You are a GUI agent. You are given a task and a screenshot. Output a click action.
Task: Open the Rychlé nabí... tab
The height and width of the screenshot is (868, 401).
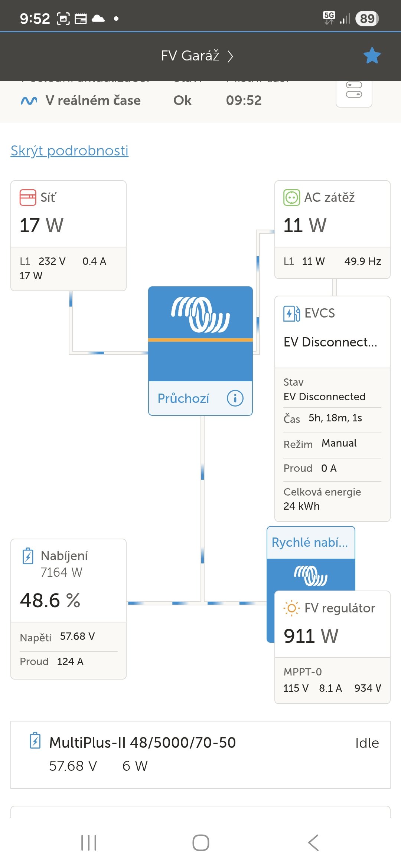point(310,542)
